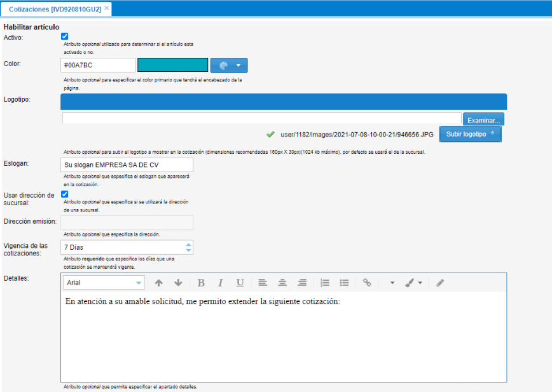Toggle bold formatting in Detalles editor
552x392 pixels.
pyautogui.click(x=201, y=283)
